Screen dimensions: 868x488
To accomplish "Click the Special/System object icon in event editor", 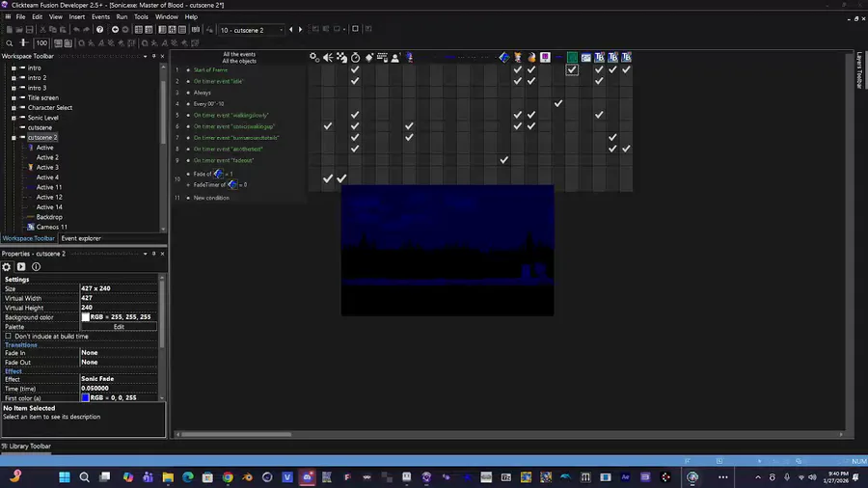I will click(x=313, y=57).
